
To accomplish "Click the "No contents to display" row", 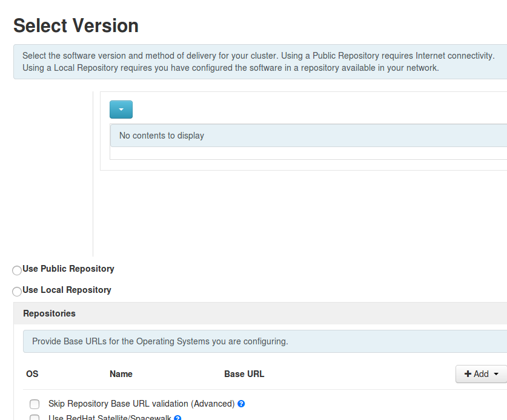I will [x=162, y=136].
